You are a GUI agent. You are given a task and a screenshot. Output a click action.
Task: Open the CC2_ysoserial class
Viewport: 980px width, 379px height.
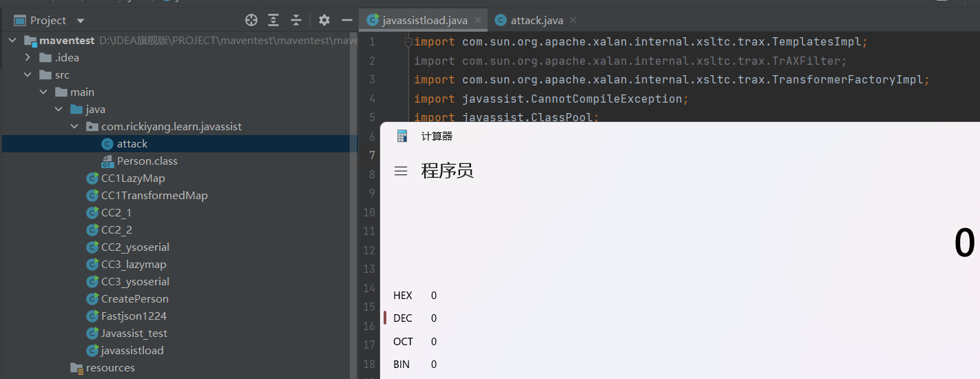coord(135,247)
